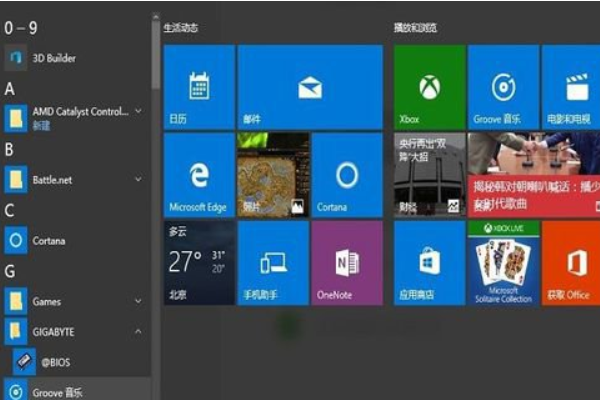The image size is (600, 400).
Task: Expand the Battle.net folder chevron
Action: click(138, 179)
